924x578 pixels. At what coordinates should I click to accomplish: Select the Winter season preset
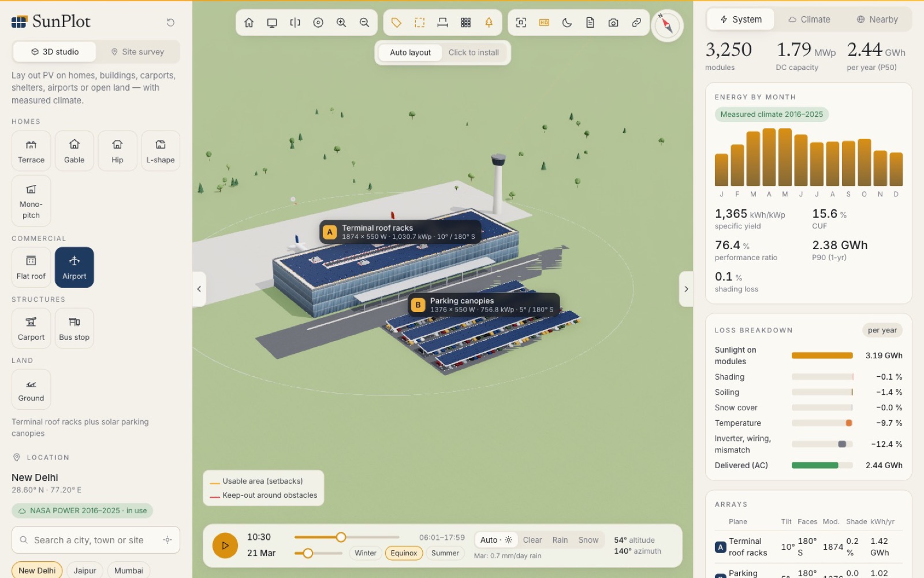[x=366, y=553]
